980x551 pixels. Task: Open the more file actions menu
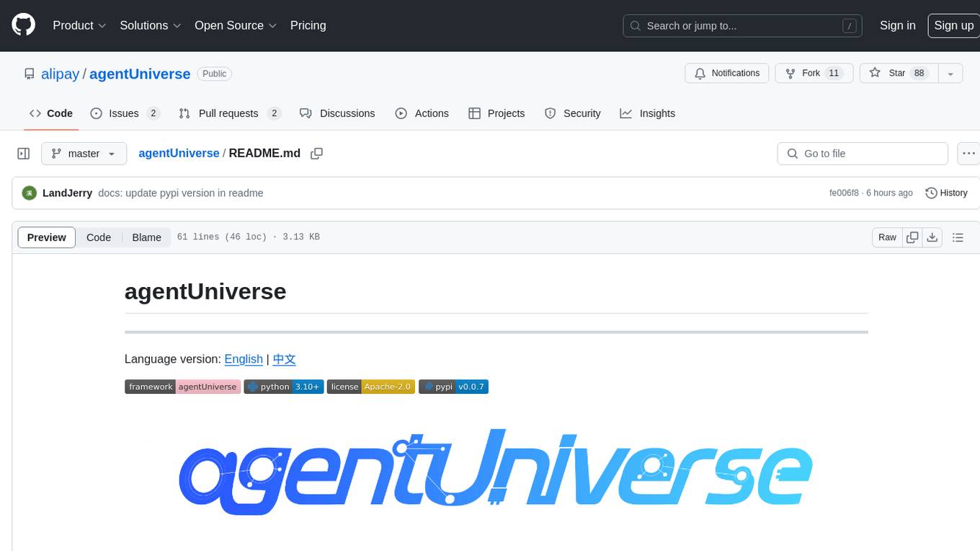(969, 154)
